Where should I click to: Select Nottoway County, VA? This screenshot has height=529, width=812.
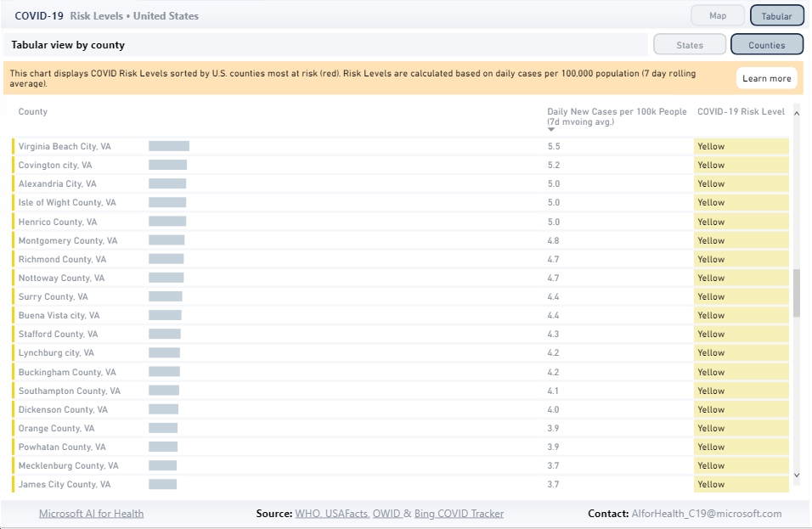click(400, 278)
